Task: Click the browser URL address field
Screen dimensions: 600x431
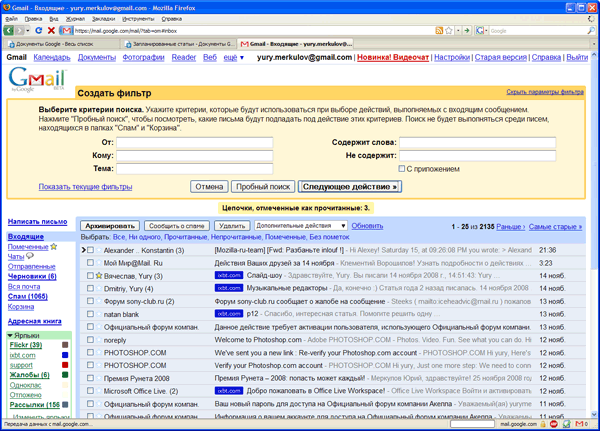Action: coord(254,31)
